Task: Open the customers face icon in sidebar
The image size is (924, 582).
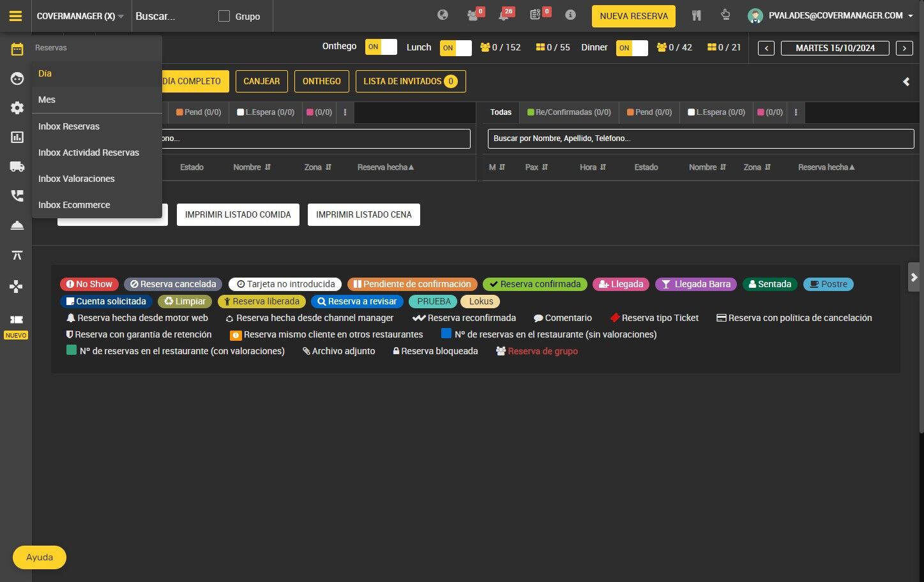Action: pyautogui.click(x=17, y=78)
